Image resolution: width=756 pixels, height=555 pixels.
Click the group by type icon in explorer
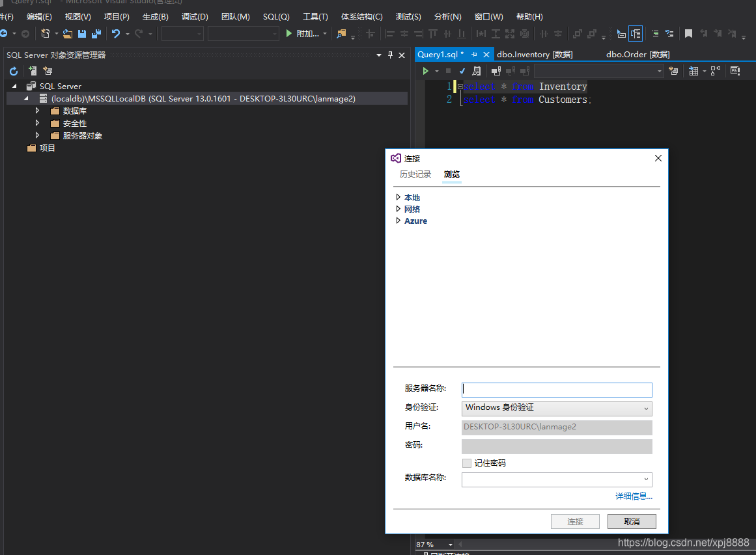[x=48, y=72]
